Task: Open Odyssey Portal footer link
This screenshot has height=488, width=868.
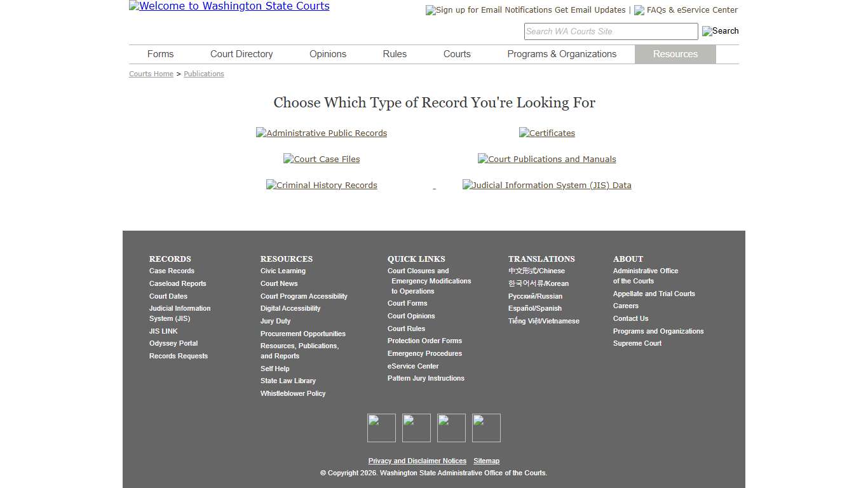Action: pos(173,343)
